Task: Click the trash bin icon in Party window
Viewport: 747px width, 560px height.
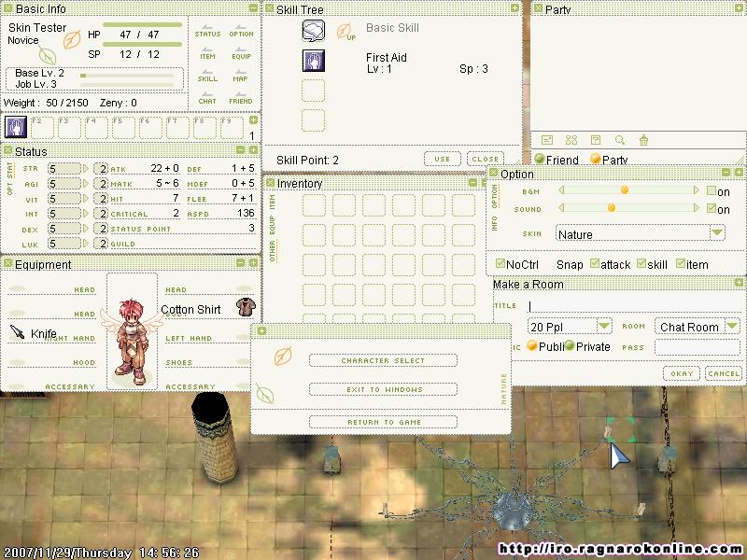Action: (643, 140)
